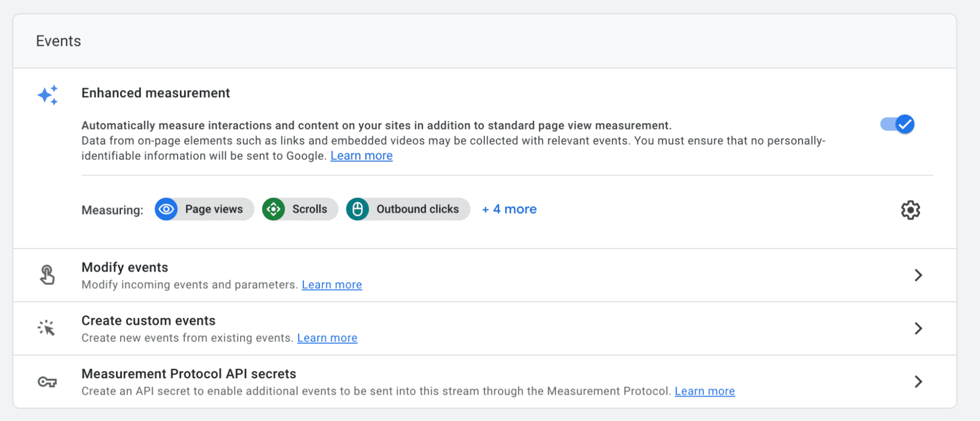Click the Outbound clicks mouse icon
The image size is (980, 421).
(x=358, y=210)
